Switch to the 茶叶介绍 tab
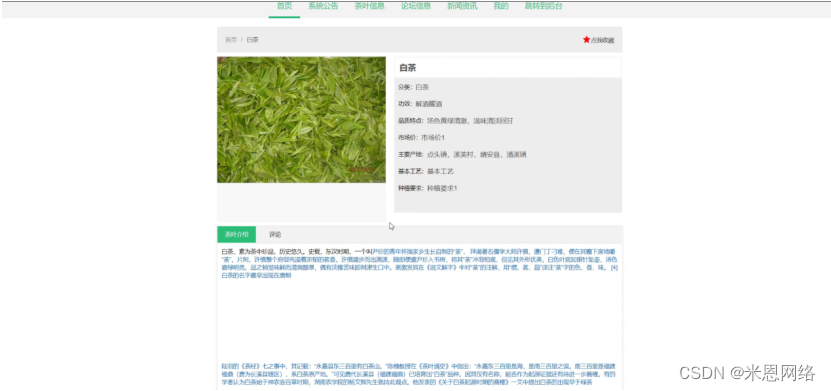This screenshot has width=831, height=391. point(236,234)
